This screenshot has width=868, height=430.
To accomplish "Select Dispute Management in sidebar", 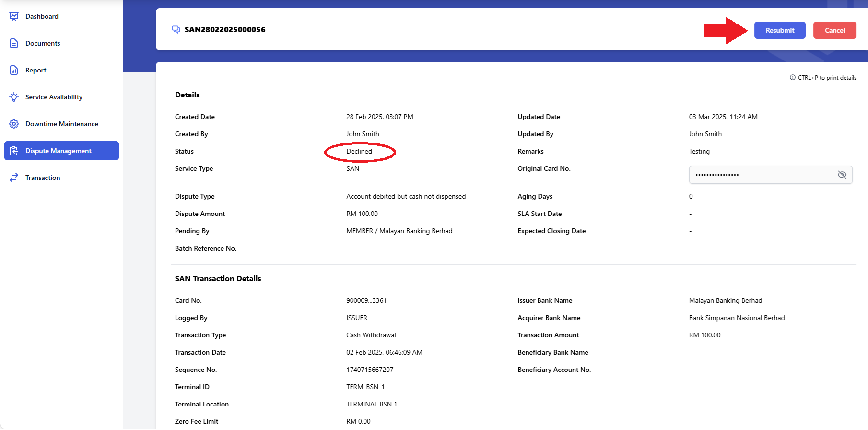I will 61,151.
